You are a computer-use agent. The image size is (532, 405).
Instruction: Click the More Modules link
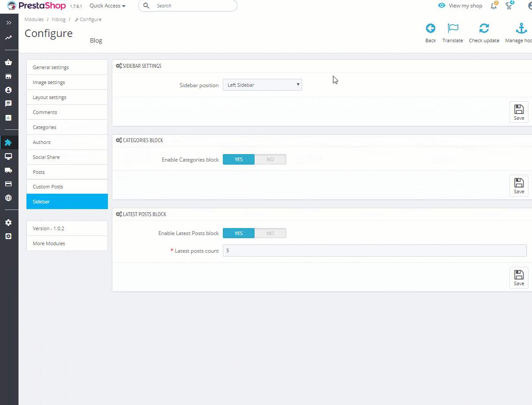pyautogui.click(x=67, y=243)
